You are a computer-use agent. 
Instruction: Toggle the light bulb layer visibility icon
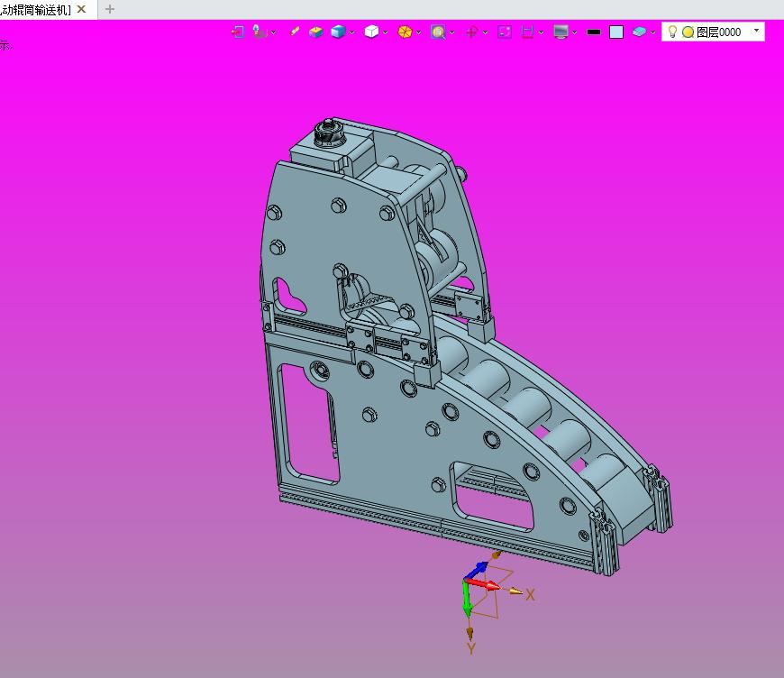coord(672,32)
